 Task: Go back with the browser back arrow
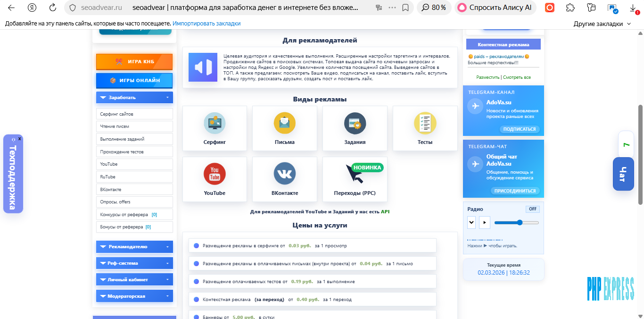pos(11,8)
